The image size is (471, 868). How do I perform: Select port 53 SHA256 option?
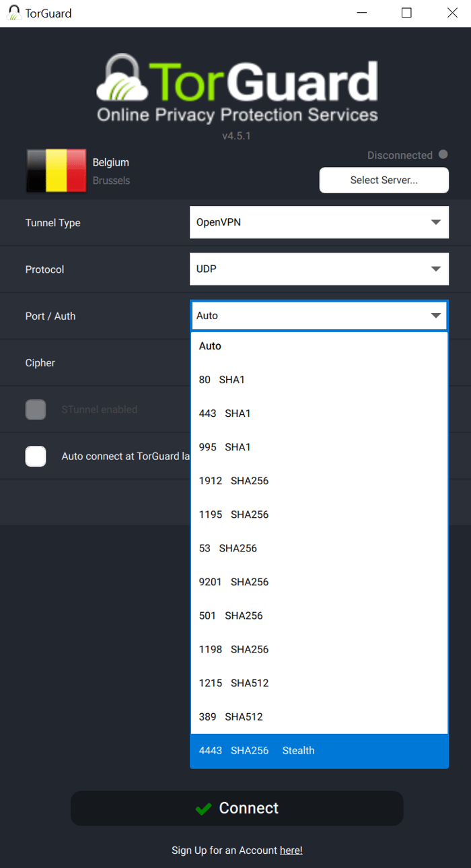pos(319,548)
